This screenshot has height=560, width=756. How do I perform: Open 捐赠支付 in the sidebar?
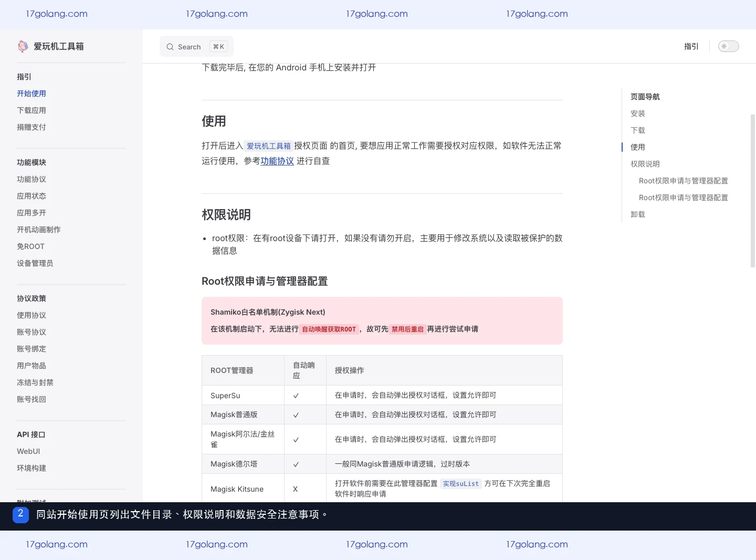click(x=31, y=127)
